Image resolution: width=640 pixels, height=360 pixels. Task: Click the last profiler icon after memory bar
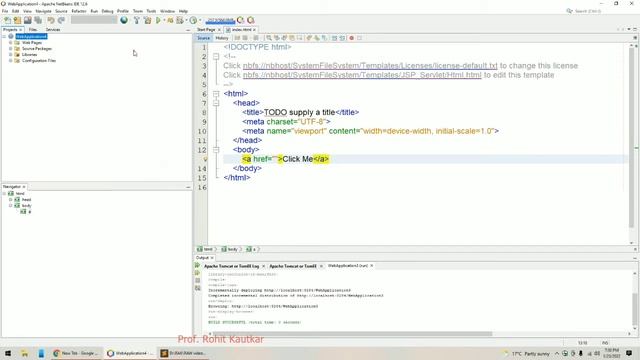click(x=251, y=20)
